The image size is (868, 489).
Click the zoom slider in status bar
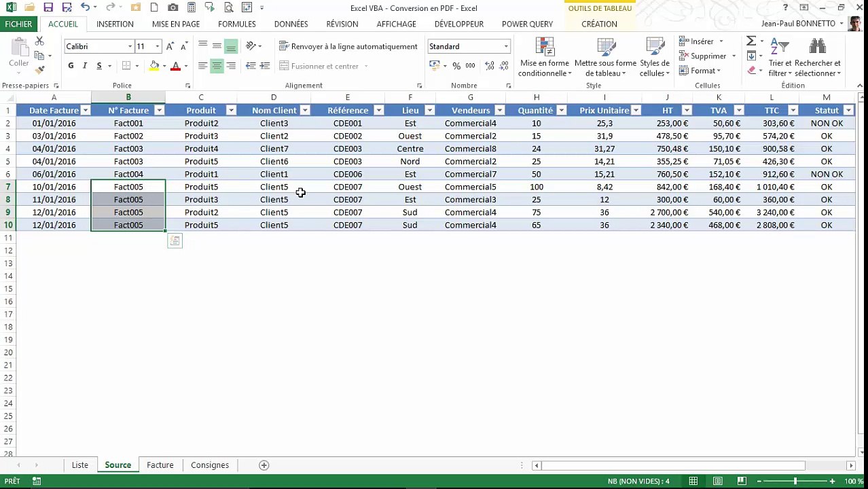[795, 482]
